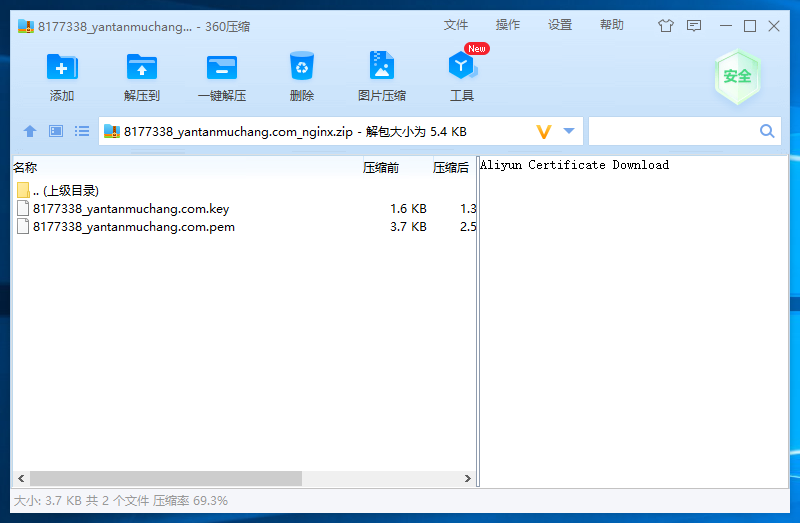Click the orange V icon in the path bar
800x523 pixels.
[544, 132]
